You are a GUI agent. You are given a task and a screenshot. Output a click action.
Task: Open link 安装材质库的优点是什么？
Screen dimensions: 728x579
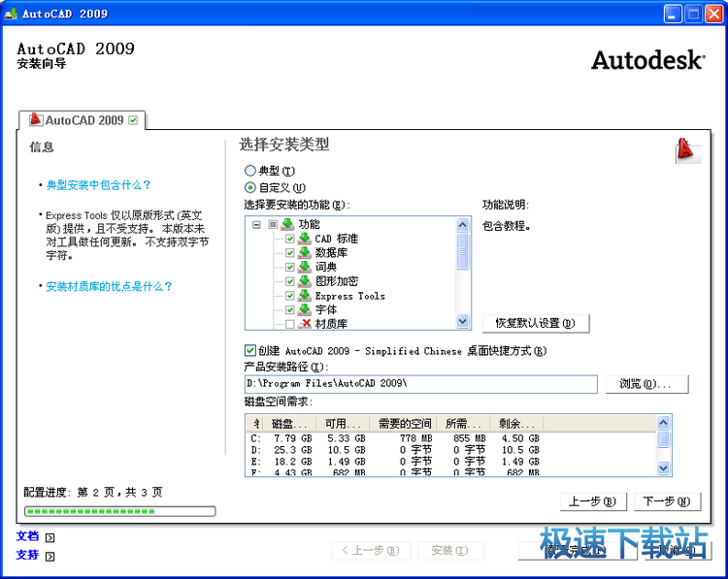point(109,287)
